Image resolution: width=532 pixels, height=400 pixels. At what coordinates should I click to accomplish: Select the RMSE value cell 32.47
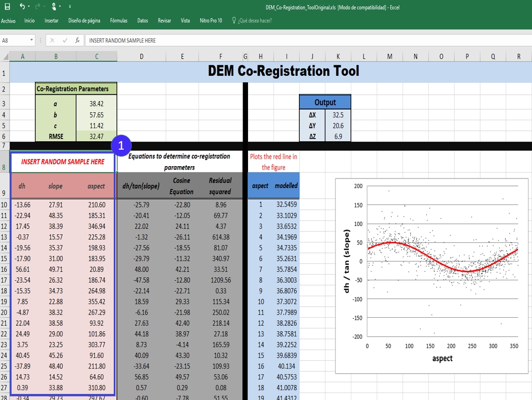96,136
